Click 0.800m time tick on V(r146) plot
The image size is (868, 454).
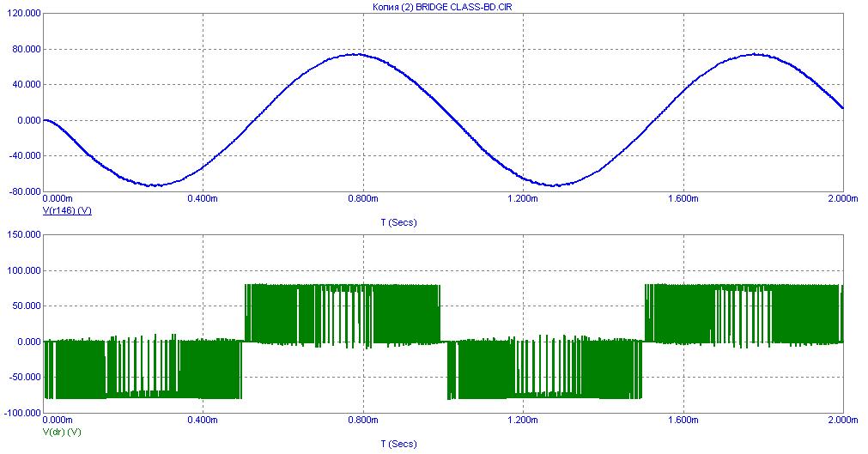tap(363, 198)
